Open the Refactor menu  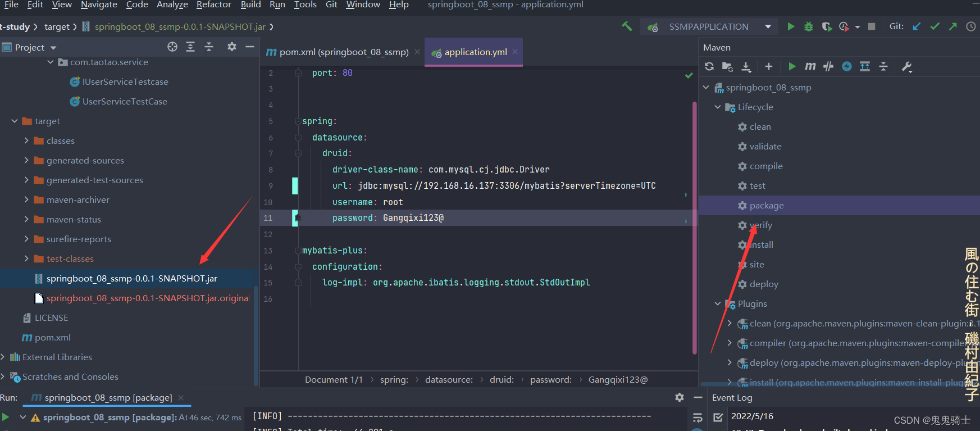pos(213,4)
